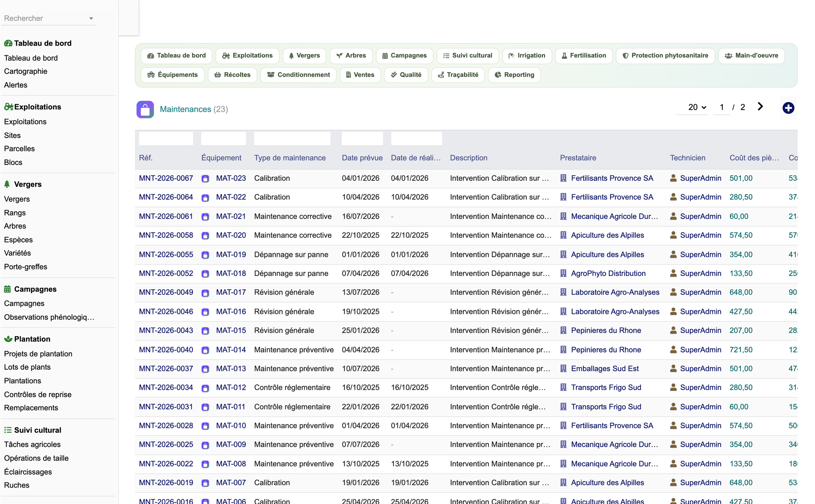Open the Ventes tab
Image resolution: width=815 pixels, height=504 pixels.
(x=360, y=75)
